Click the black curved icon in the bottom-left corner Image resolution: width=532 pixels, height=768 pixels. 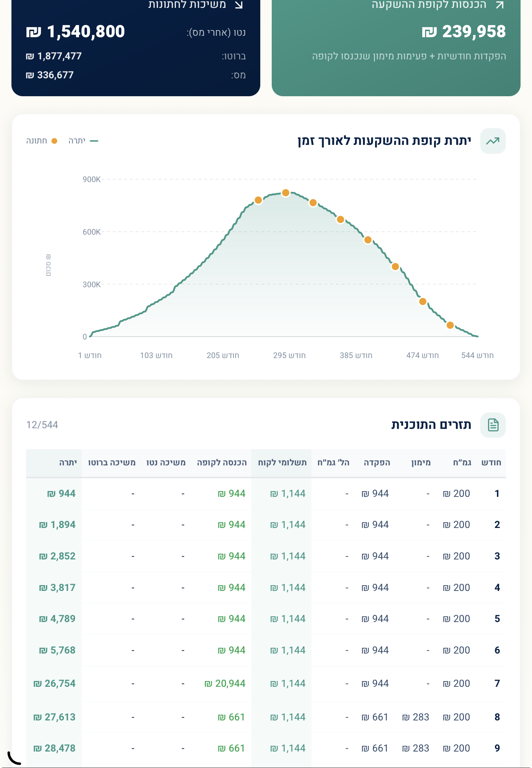click(x=14, y=758)
